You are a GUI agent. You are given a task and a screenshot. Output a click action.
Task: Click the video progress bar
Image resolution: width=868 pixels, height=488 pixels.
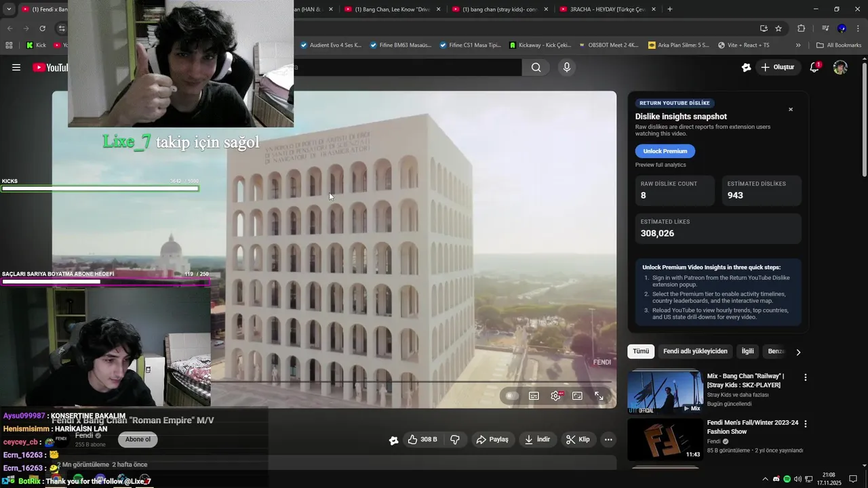pos(334,382)
